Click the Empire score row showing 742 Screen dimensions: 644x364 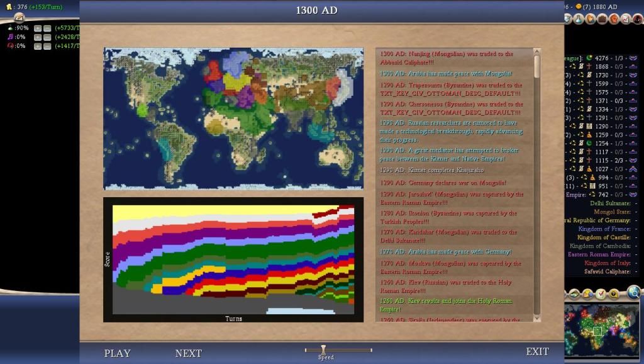click(x=602, y=195)
